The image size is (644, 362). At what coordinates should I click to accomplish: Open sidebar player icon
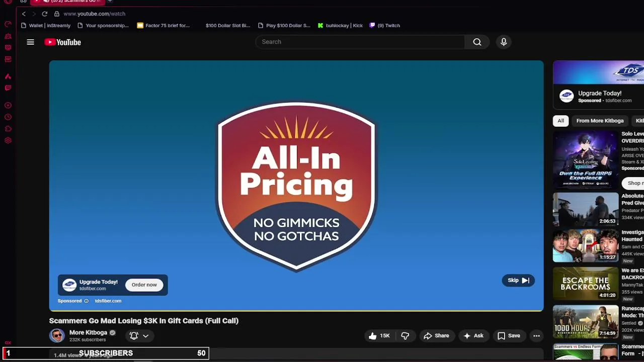pos(8,105)
